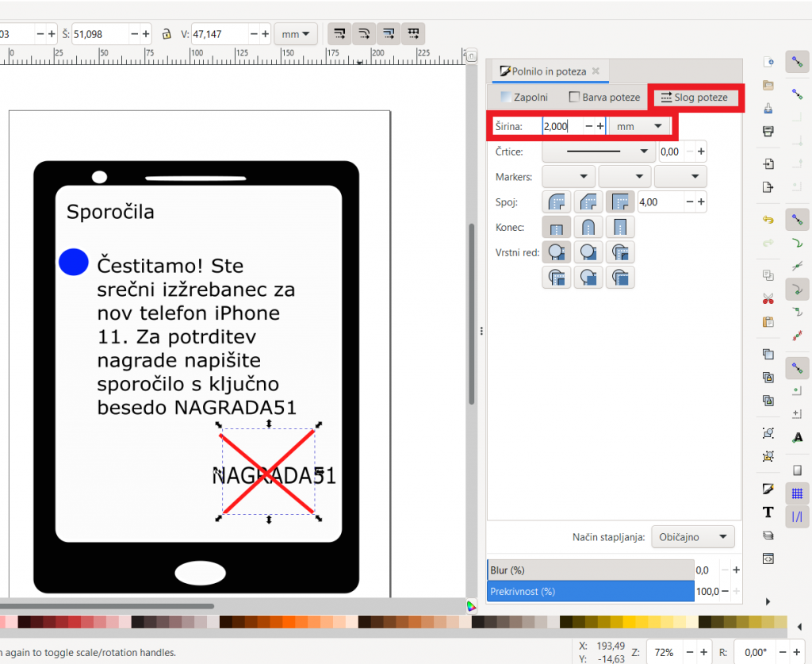Open the Fill and Stroke dialog icon
The height and width of the screenshot is (664, 812).
pos(768,489)
